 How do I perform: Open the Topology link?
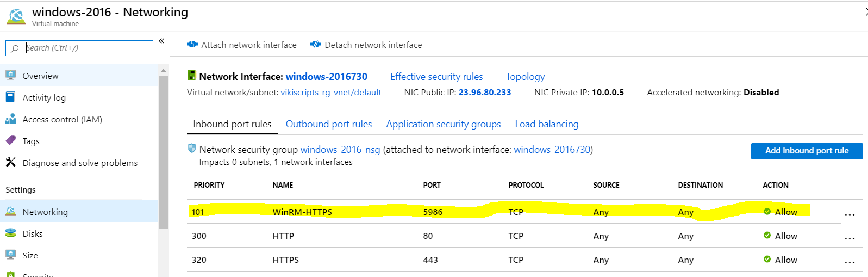pyautogui.click(x=525, y=77)
